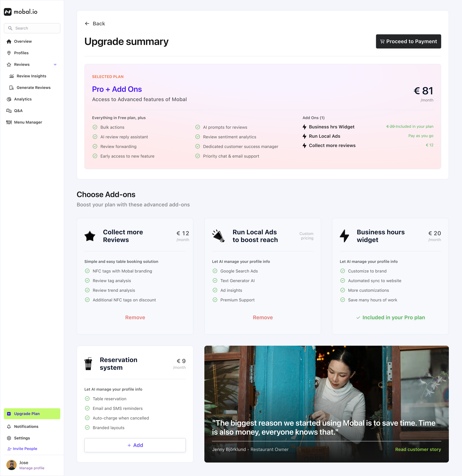The width and height of the screenshot is (462, 476).
Task: Click 'Table reservation' feature row
Action: [105, 399]
